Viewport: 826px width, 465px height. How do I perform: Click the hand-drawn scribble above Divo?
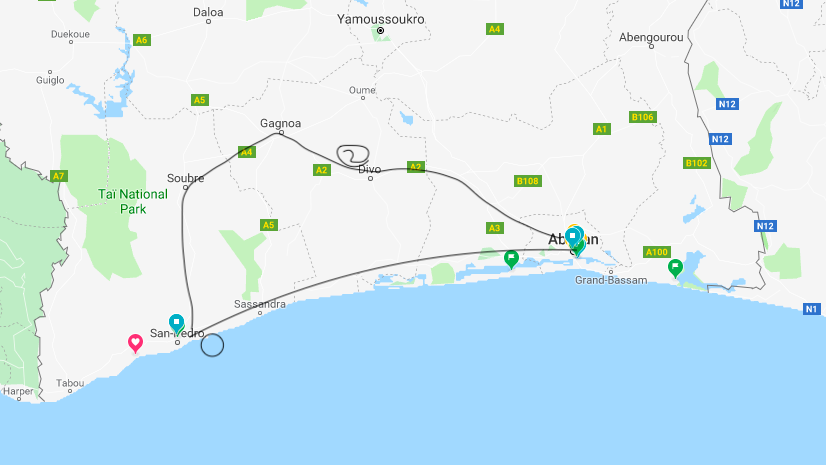point(353,155)
